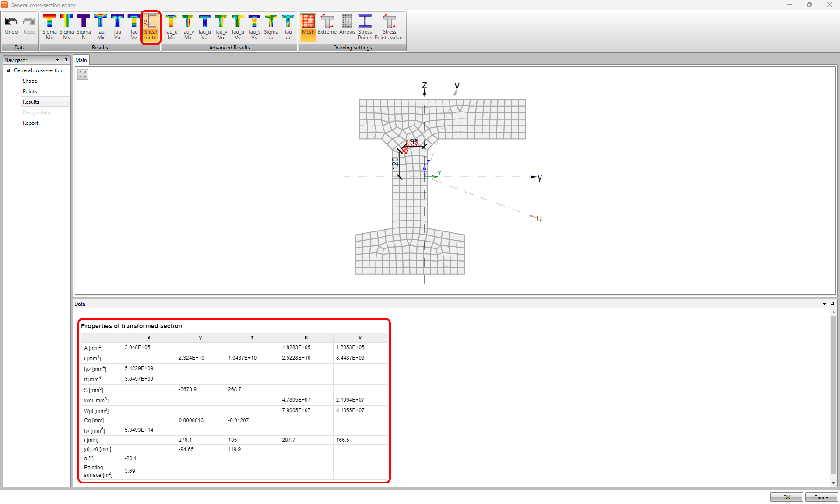The height and width of the screenshot is (504, 840).
Task: Switch to the Main tab
Action: coord(81,60)
